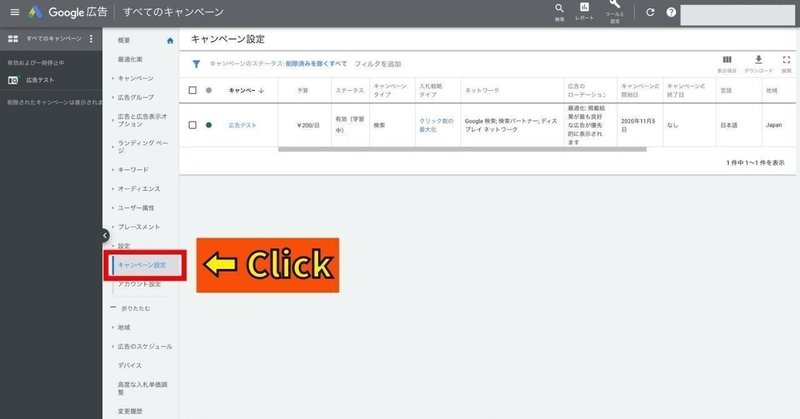
Task: Click the green status dot for 広告テスト
Action: (209, 125)
